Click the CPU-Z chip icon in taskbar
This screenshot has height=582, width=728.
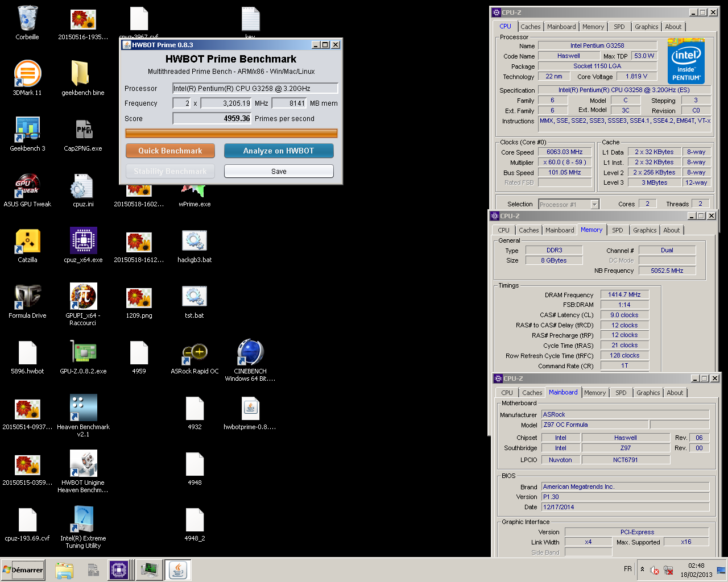118,569
